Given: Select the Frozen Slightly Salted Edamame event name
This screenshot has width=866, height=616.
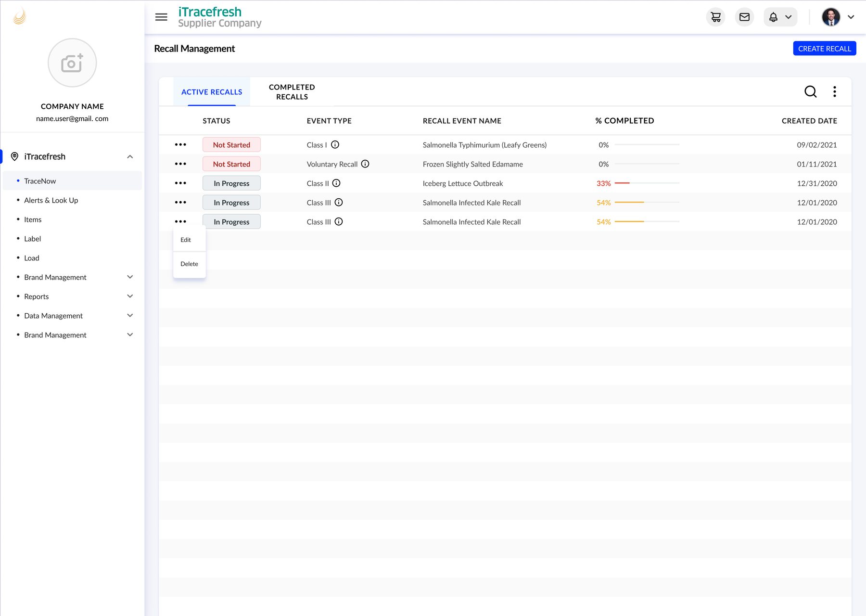Looking at the screenshot, I should (x=472, y=164).
